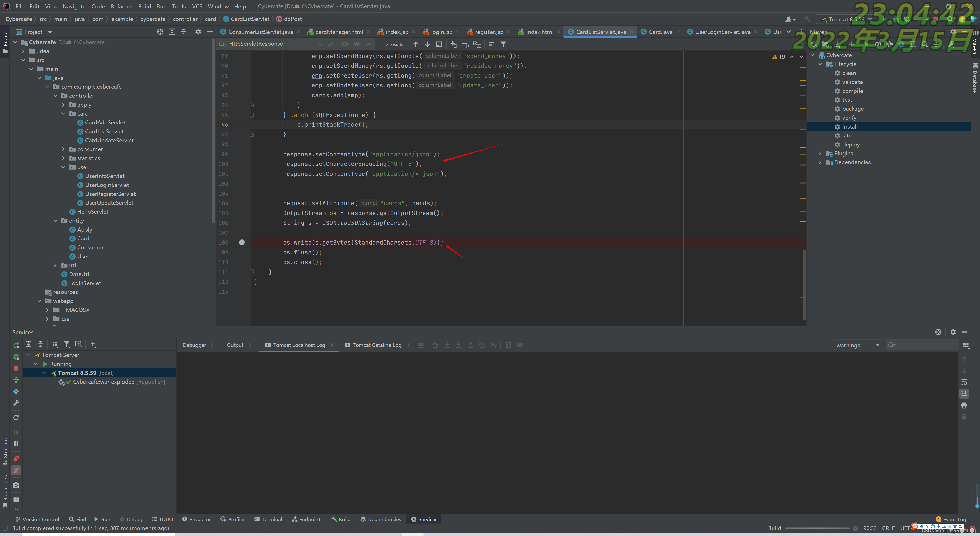Select CardUpdateServlet in project tree

coord(109,140)
